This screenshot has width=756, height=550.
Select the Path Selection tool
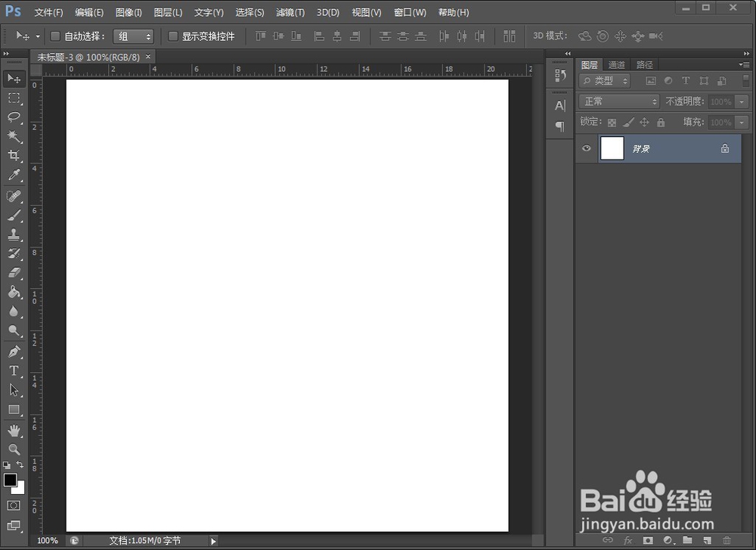click(x=14, y=390)
